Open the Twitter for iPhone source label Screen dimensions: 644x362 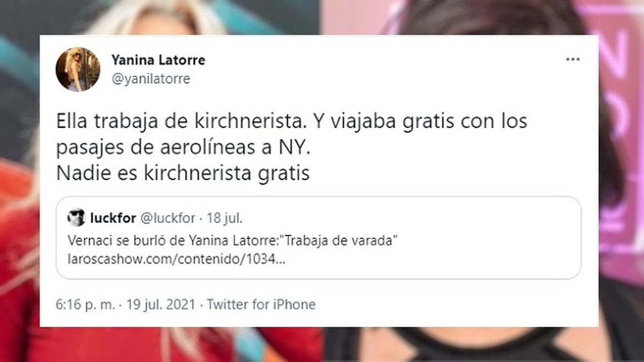tap(261, 305)
